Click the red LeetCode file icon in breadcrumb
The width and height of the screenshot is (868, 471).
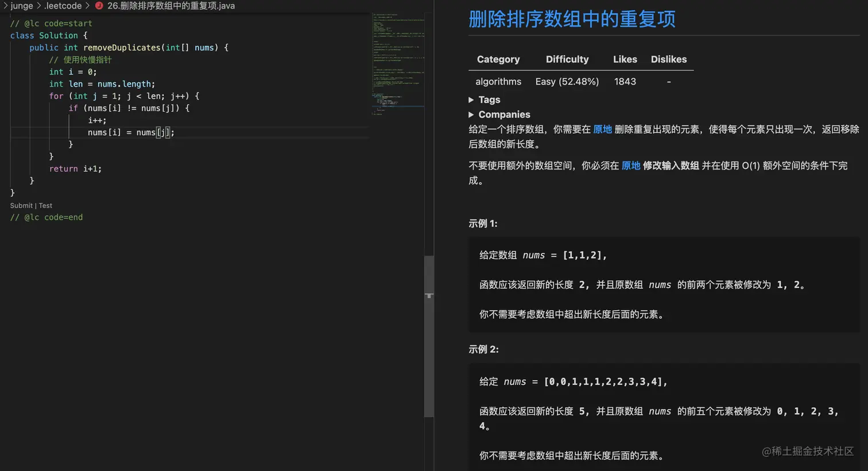(x=99, y=6)
